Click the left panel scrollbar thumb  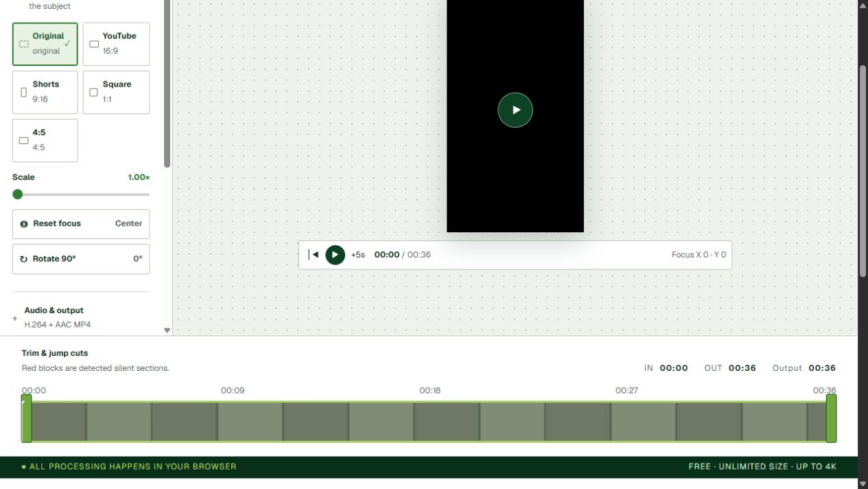pyautogui.click(x=167, y=82)
